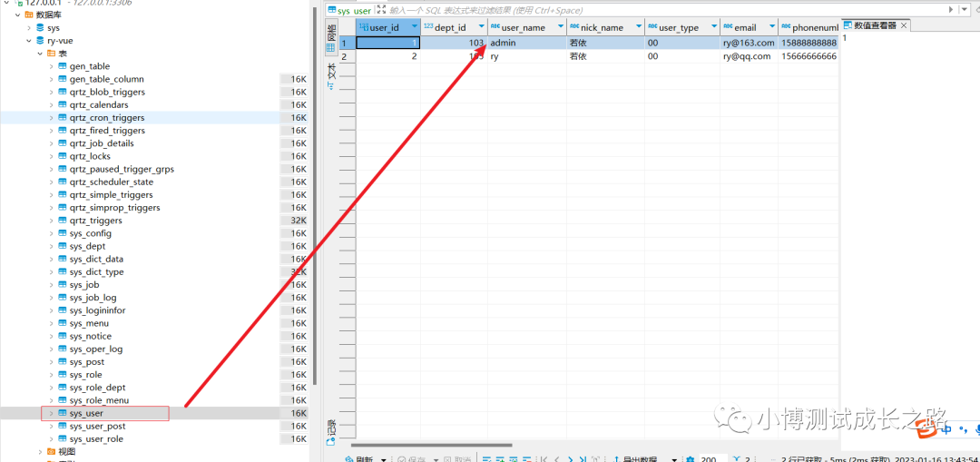Select the qrtz_triggers table
The image size is (980, 462).
point(95,221)
